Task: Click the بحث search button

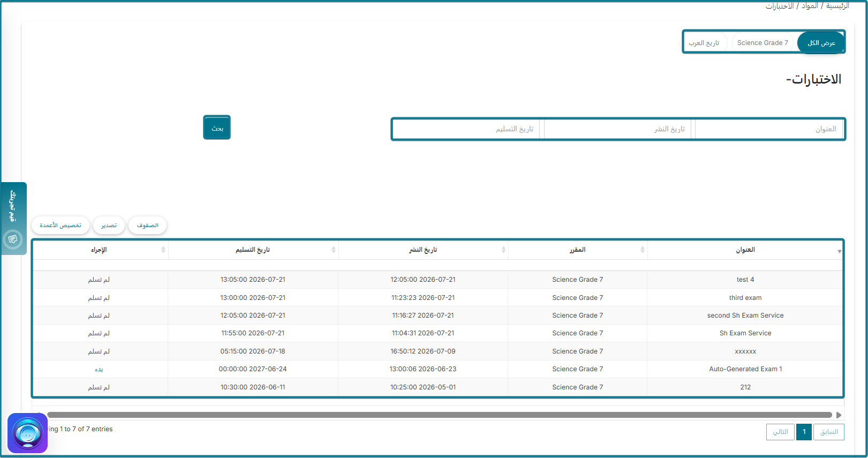Action: click(217, 128)
